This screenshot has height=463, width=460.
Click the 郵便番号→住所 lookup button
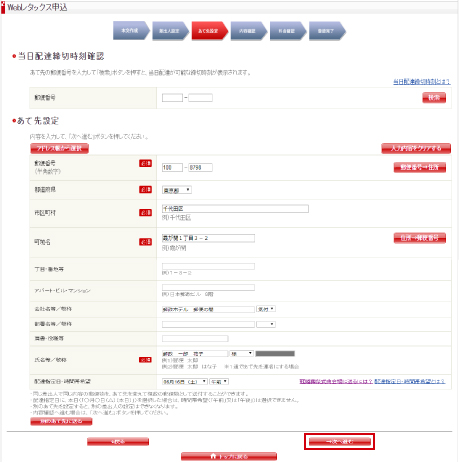[x=420, y=167]
